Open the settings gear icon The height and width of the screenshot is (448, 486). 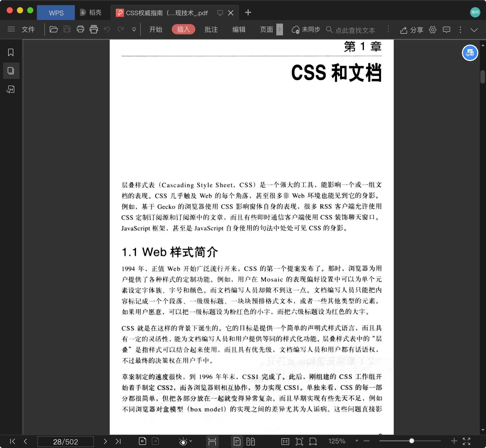click(433, 30)
